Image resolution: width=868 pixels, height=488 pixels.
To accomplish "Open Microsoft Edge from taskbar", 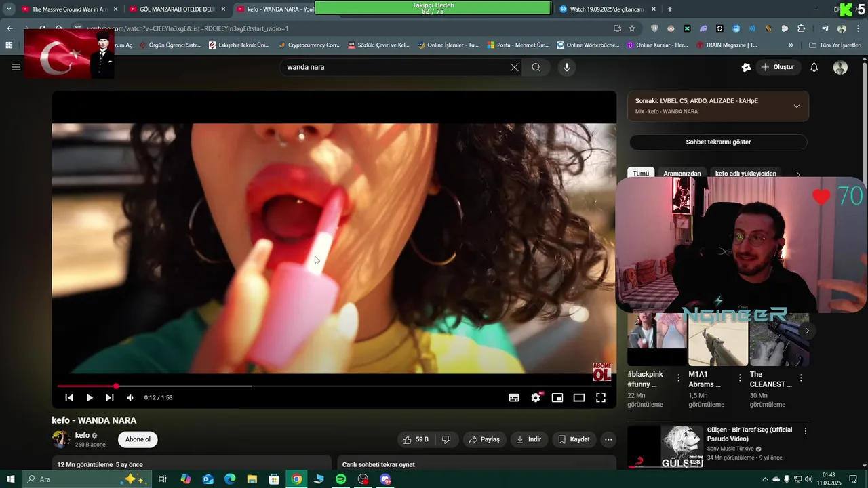I will [230, 479].
